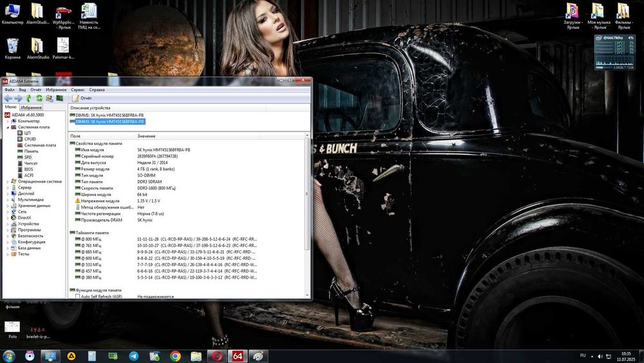The image size is (644, 363).
Task: Open Google Chrome from the taskbar
Action: (x=175, y=356)
